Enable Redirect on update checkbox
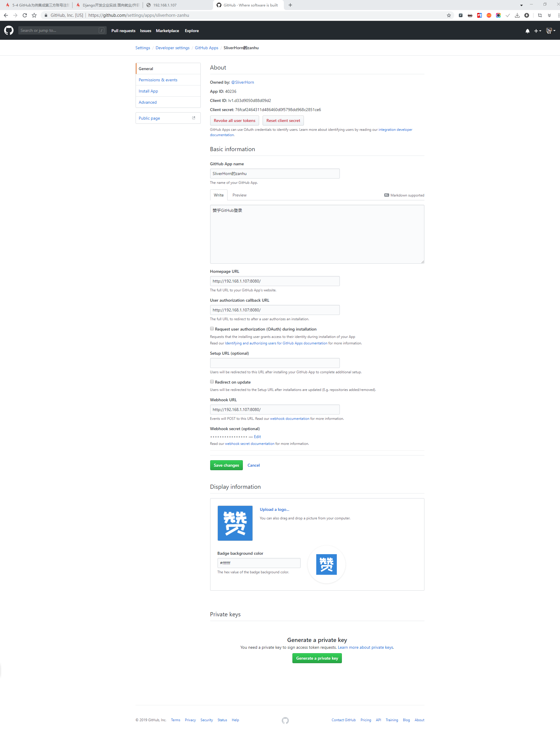This screenshot has width=560, height=738. [212, 382]
